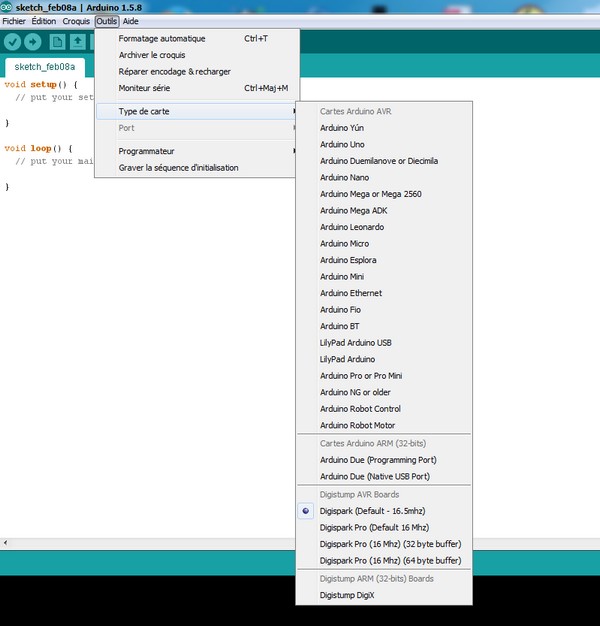Close the Outils menu from menu bar
600x626 pixels.
click(x=107, y=21)
